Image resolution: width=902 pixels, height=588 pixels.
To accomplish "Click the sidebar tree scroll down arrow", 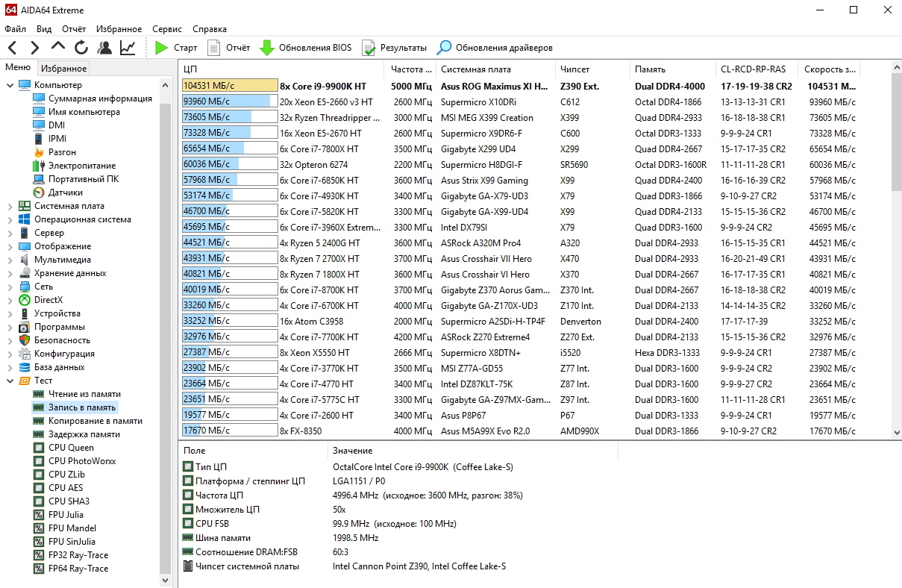I will pyautogui.click(x=166, y=580).
